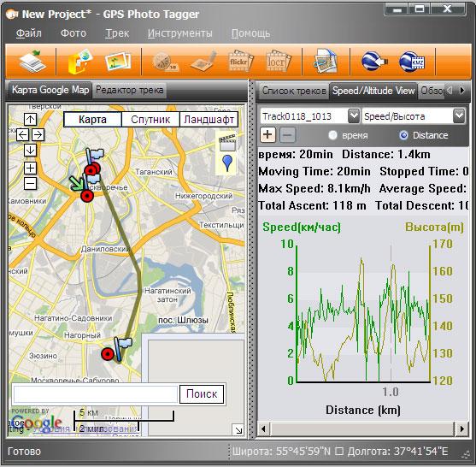This screenshot has width=476, height=467.
Task: Click the KMZ export globe icon
Action: (412, 62)
